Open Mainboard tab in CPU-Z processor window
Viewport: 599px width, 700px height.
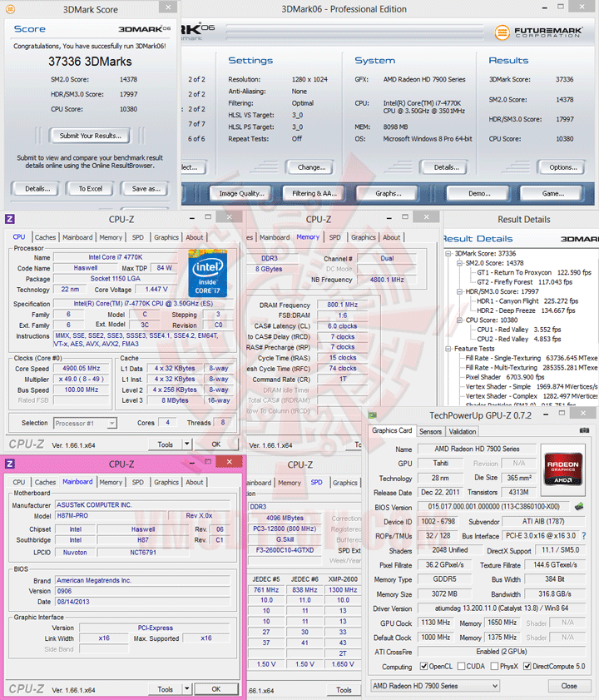pos(77,237)
